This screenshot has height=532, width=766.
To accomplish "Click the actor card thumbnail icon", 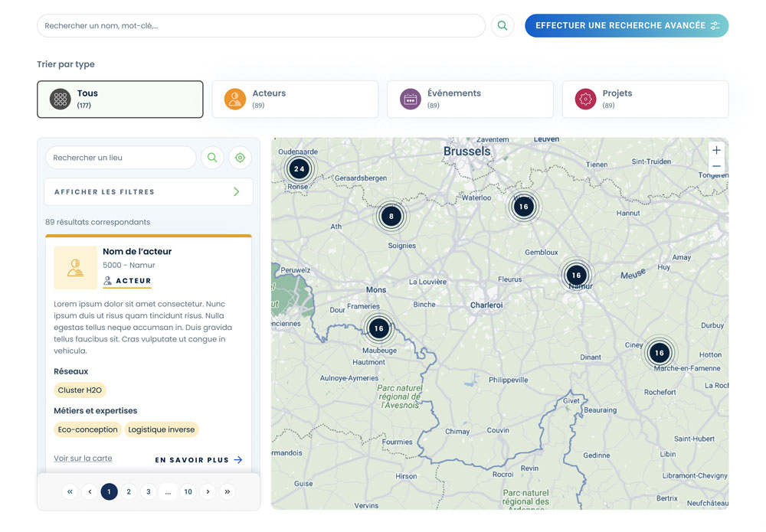I will (x=75, y=267).
